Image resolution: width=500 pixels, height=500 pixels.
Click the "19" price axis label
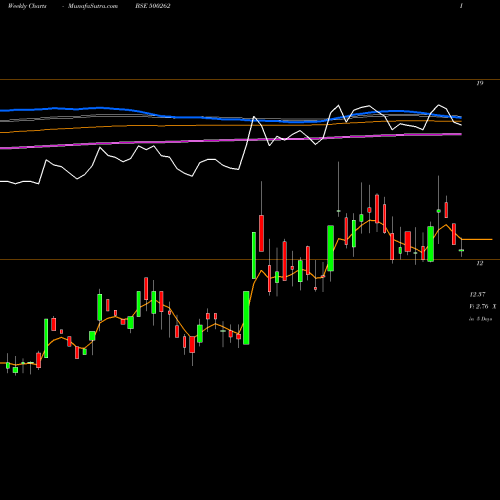(479, 83)
